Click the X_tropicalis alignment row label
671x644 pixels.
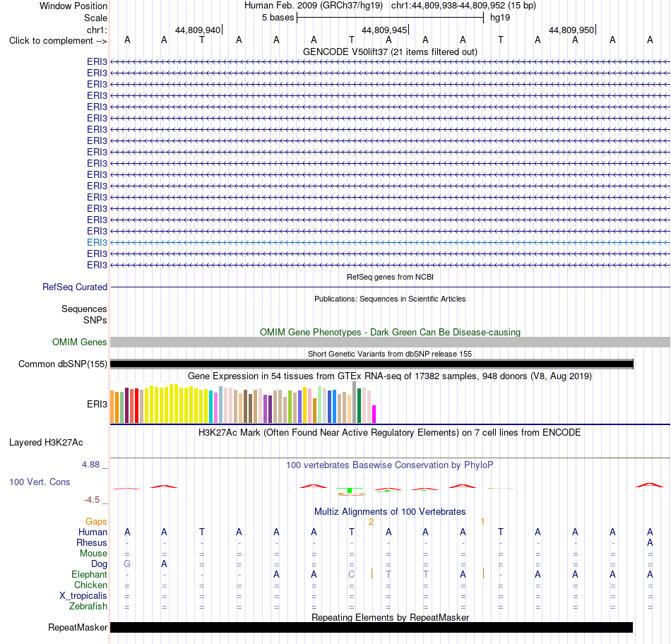(x=83, y=596)
